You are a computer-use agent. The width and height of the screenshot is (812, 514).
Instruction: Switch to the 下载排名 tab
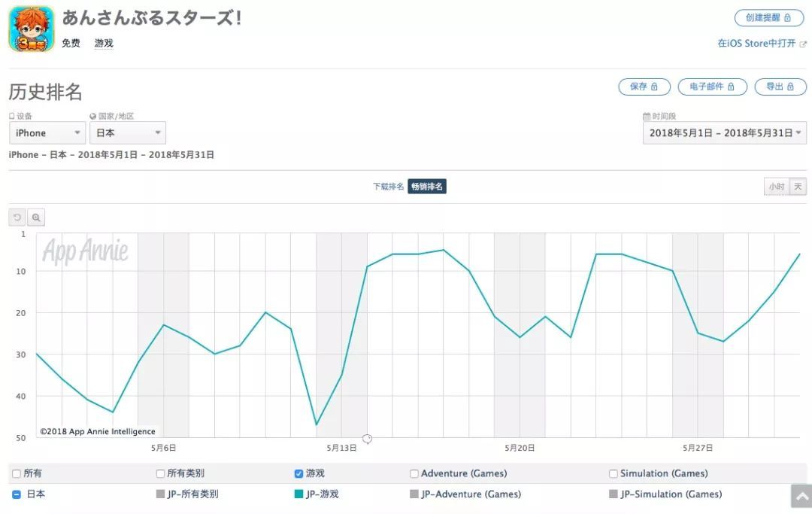(388, 187)
